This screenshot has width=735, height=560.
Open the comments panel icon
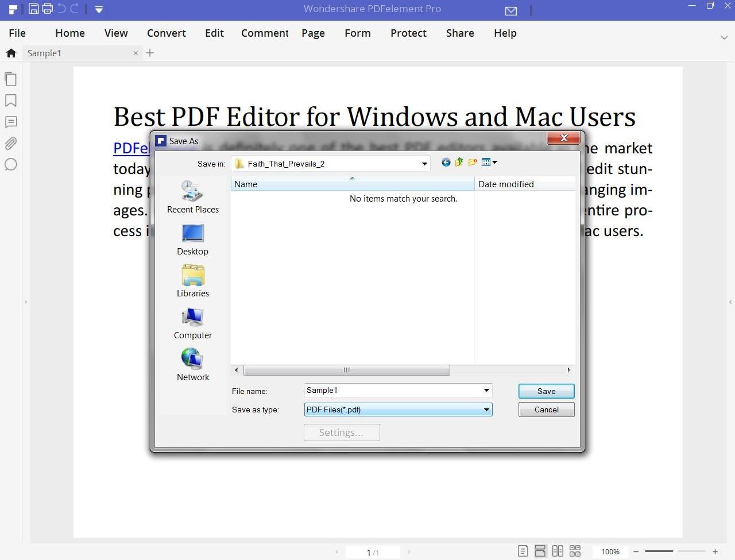10,122
